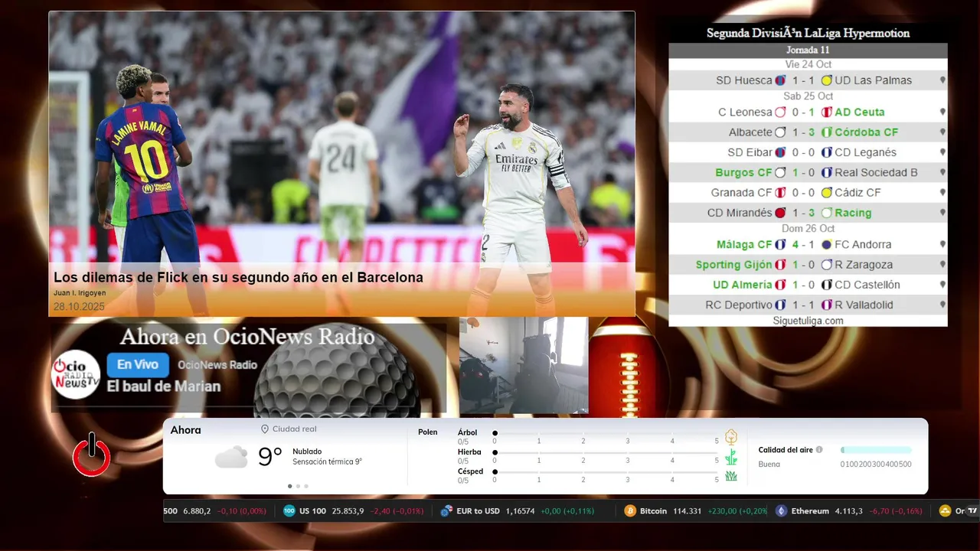Screen dimensions: 980x551
Task: Click the US 100 value 25.853,9
Action: [348, 511]
